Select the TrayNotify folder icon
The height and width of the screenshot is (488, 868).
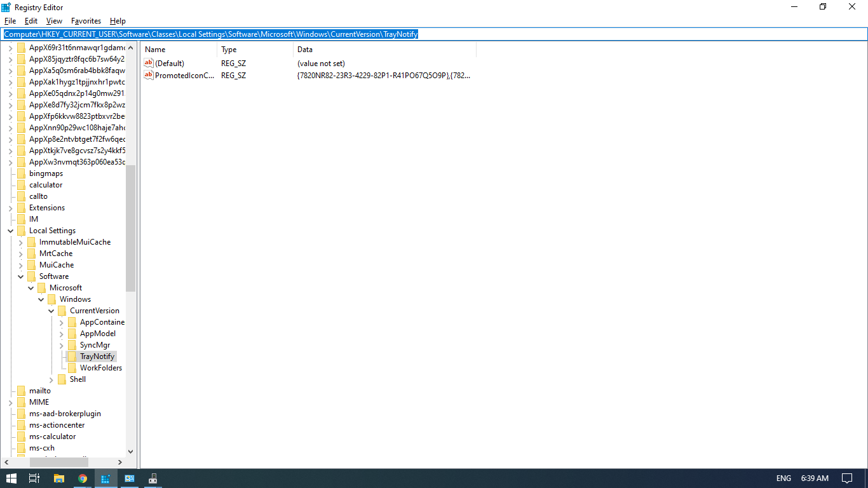(x=72, y=356)
